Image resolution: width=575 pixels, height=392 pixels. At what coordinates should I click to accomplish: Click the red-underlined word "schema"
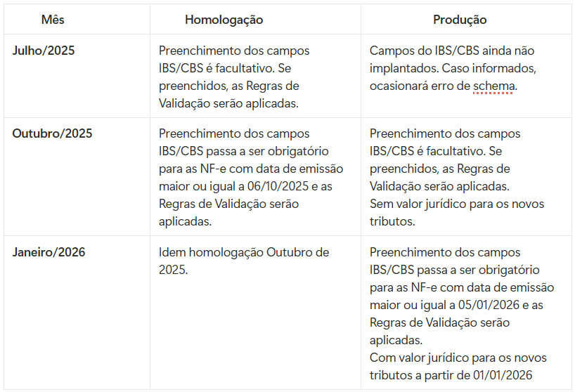point(494,86)
